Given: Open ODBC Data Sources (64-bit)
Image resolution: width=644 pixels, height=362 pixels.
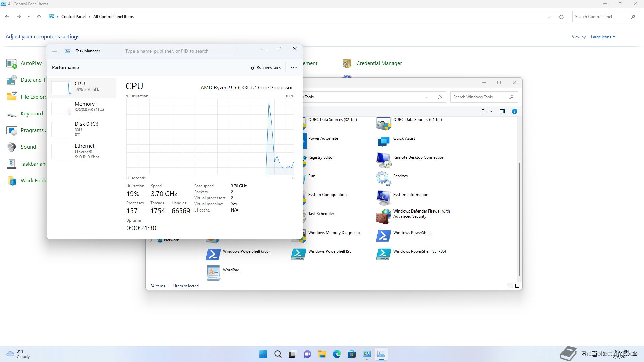Looking at the screenshot, I should [x=409, y=124].
